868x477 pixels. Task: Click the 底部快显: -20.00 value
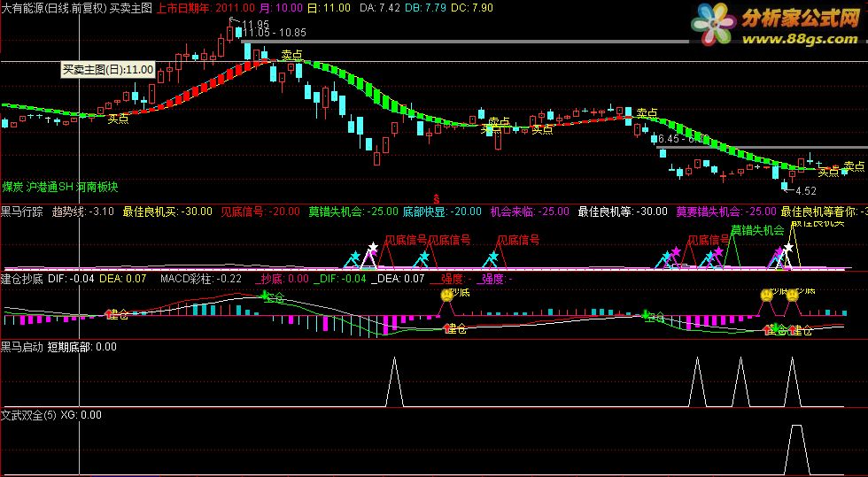coord(442,211)
